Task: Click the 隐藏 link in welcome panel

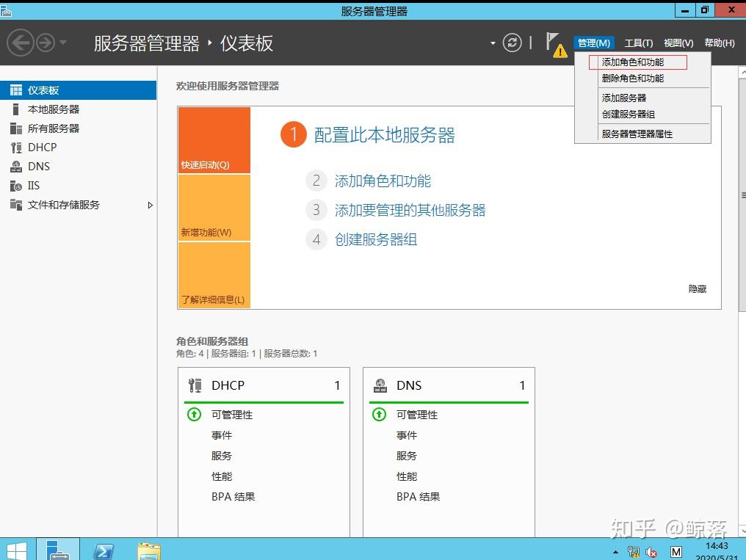Action: [697, 288]
